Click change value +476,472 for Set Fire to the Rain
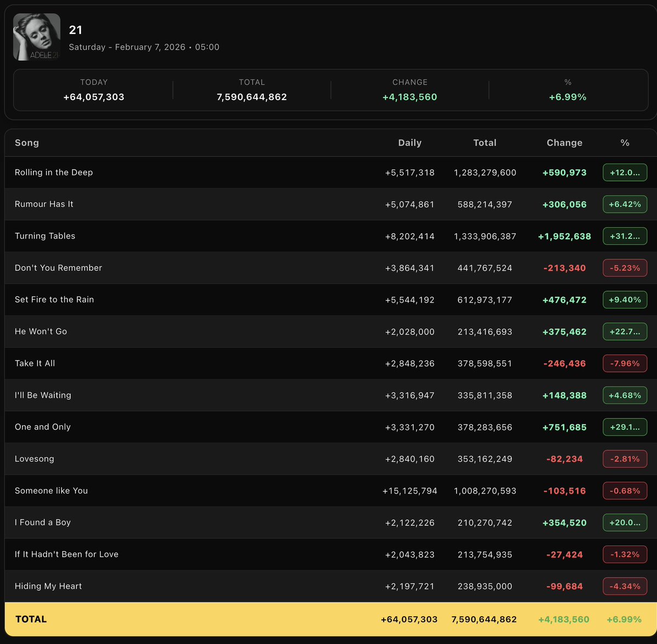 (564, 300)
